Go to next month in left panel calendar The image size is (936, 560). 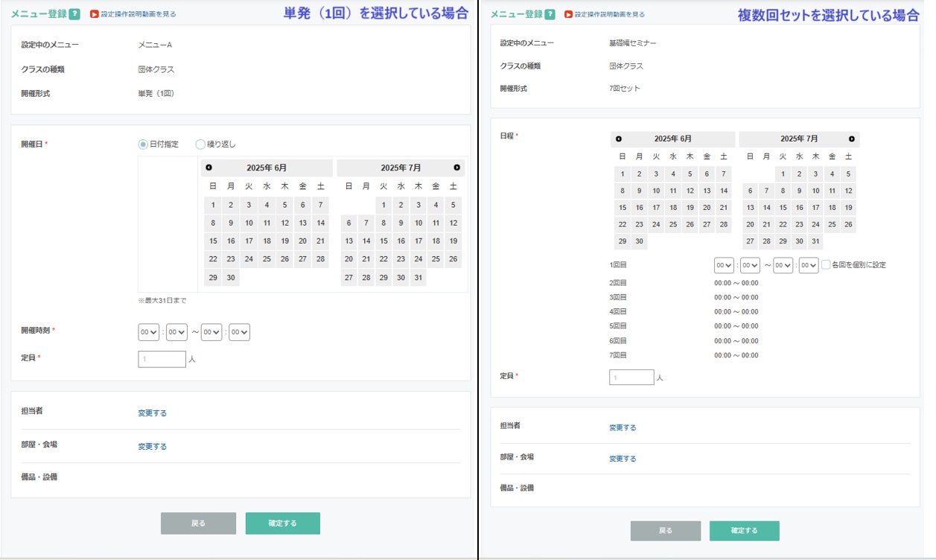click(x=457, y=168)
